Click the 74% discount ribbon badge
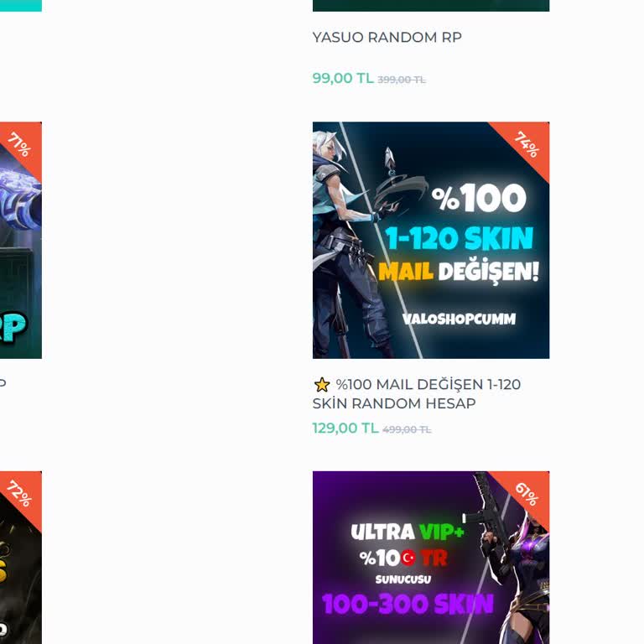Screen dimensions: 644x644 527,143
